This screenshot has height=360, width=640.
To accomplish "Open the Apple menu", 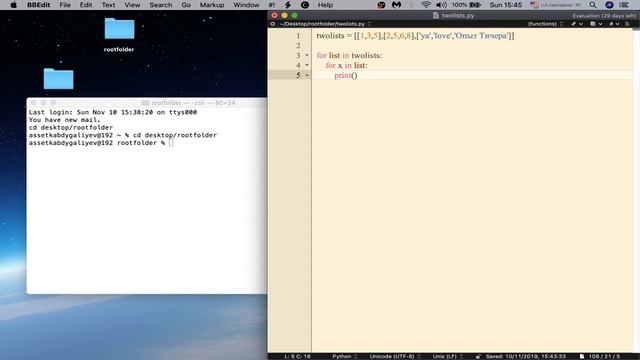I will click(x=13, y=5).
